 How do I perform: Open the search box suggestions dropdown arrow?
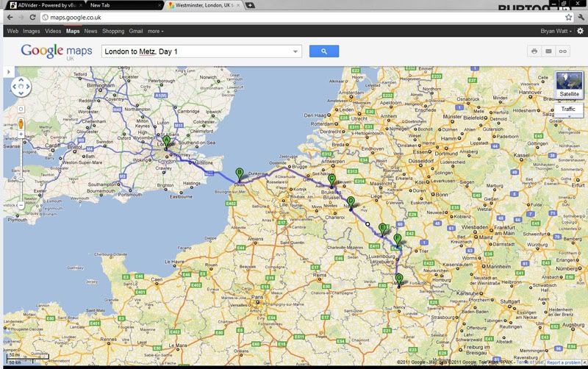click(295, 51)
